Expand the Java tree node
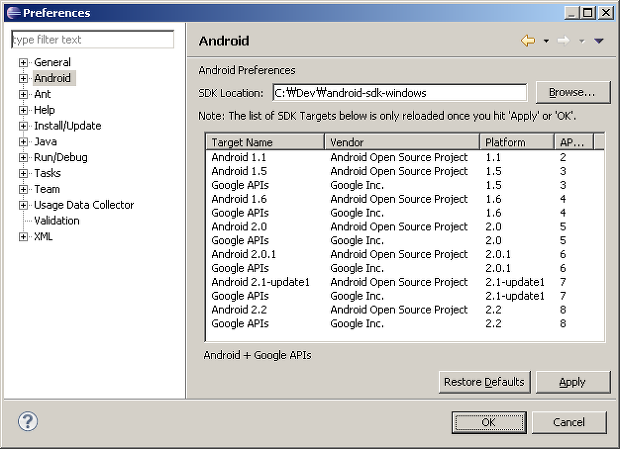 click(23, 141)
